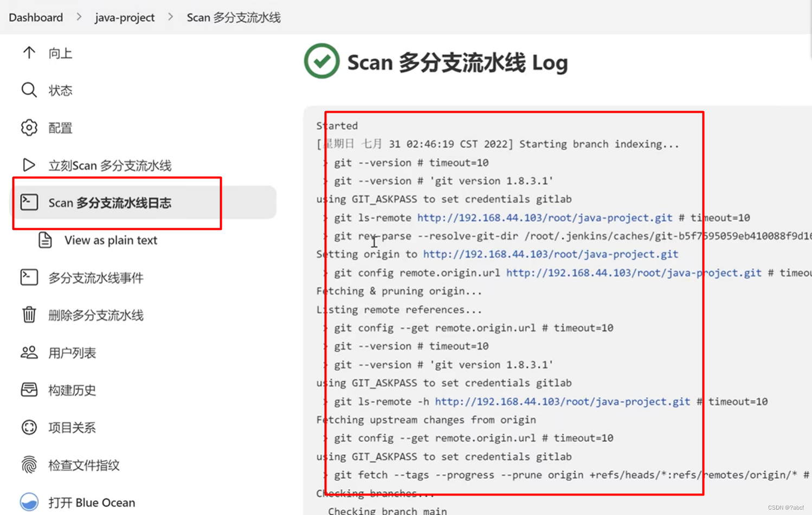Select Scan 多分支流水线日志 in the sidebar
This screenshot has height=515, width=812.
(145, 202)
